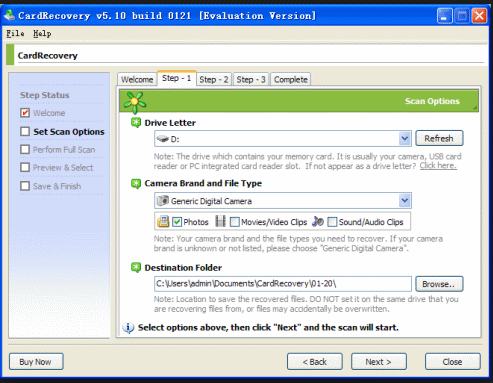The image size is (493, 383).
Task: Click the < Back button
Action: [x=315, y=362]
